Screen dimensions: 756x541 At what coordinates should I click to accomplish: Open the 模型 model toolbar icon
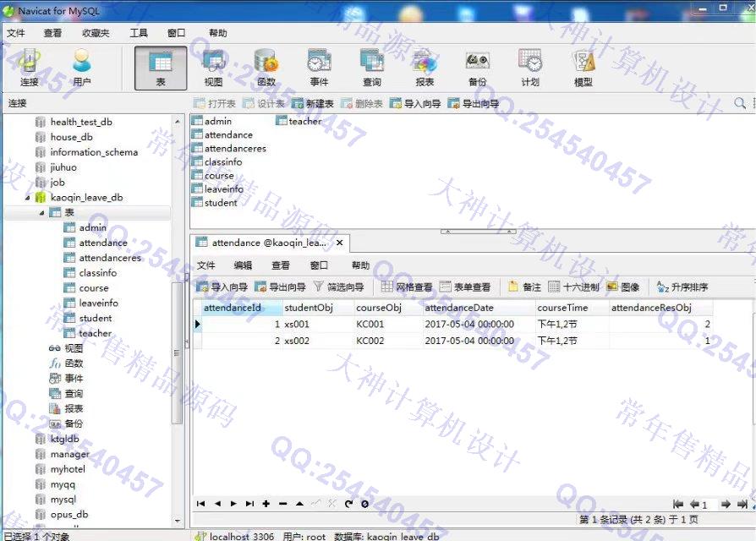[583, 68]
